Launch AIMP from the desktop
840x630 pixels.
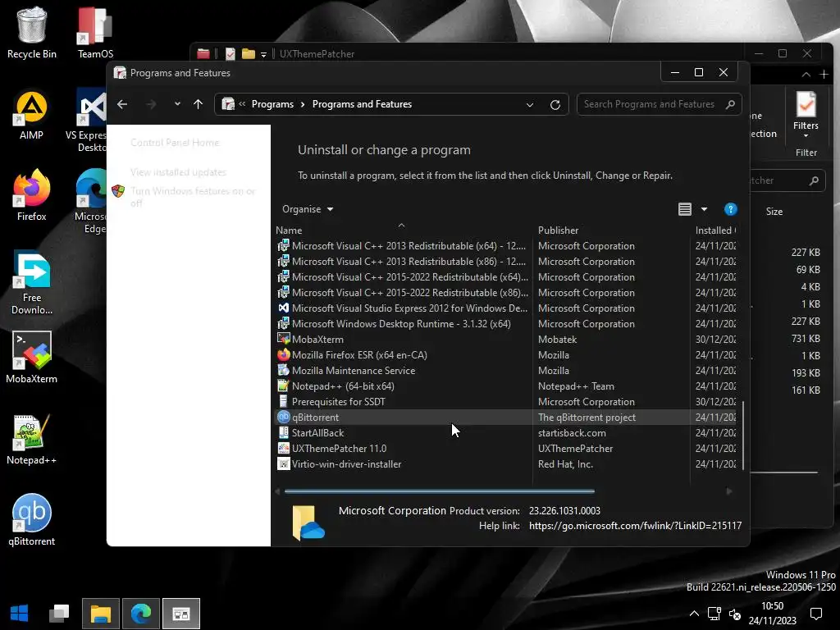tap(32, 114)
